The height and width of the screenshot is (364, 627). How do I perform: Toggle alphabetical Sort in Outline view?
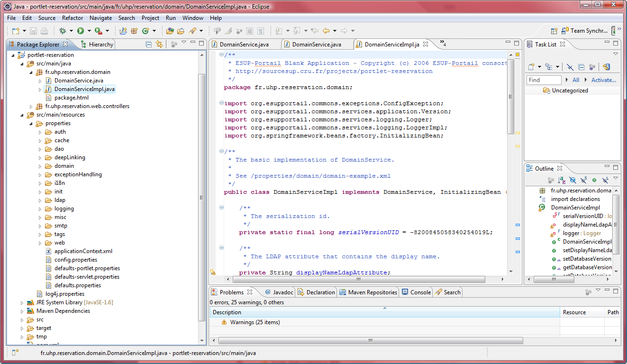562,180
